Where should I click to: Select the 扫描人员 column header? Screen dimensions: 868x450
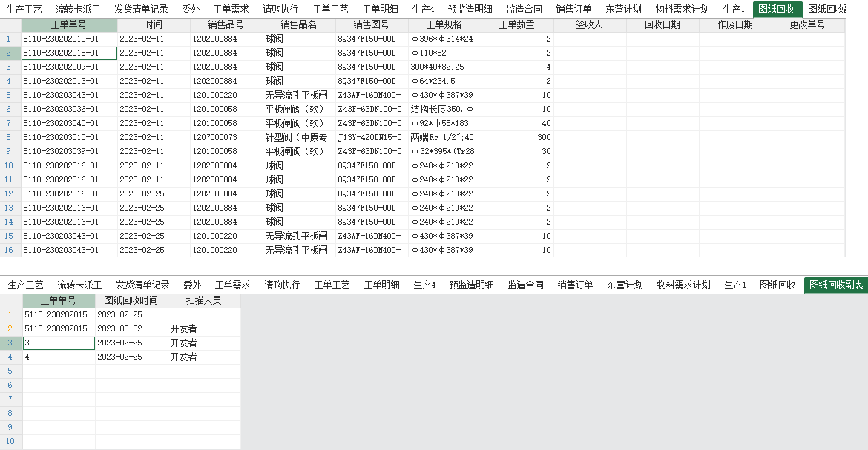[x=204, y=300]
